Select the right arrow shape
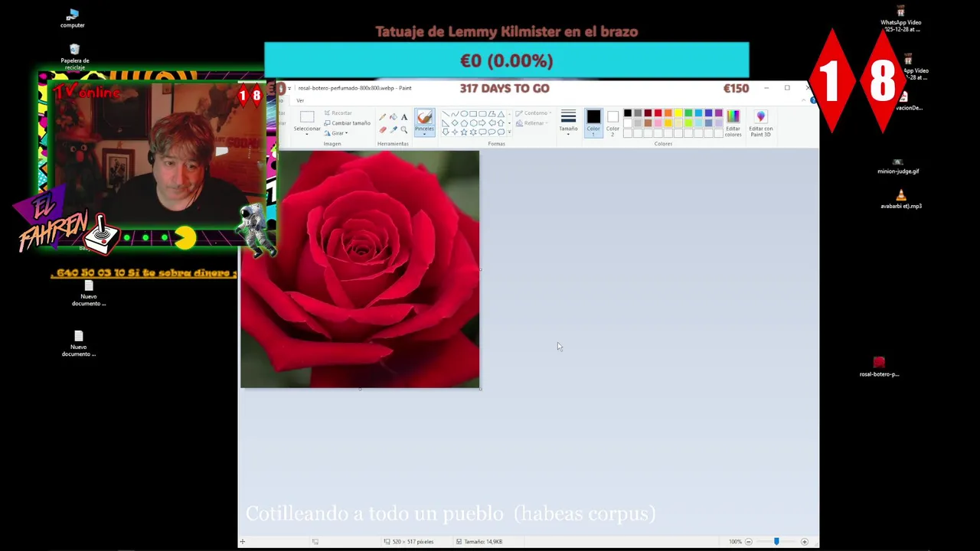Image resolution: width=980 pixels, height=551 pixels. [x=482, y=123]
